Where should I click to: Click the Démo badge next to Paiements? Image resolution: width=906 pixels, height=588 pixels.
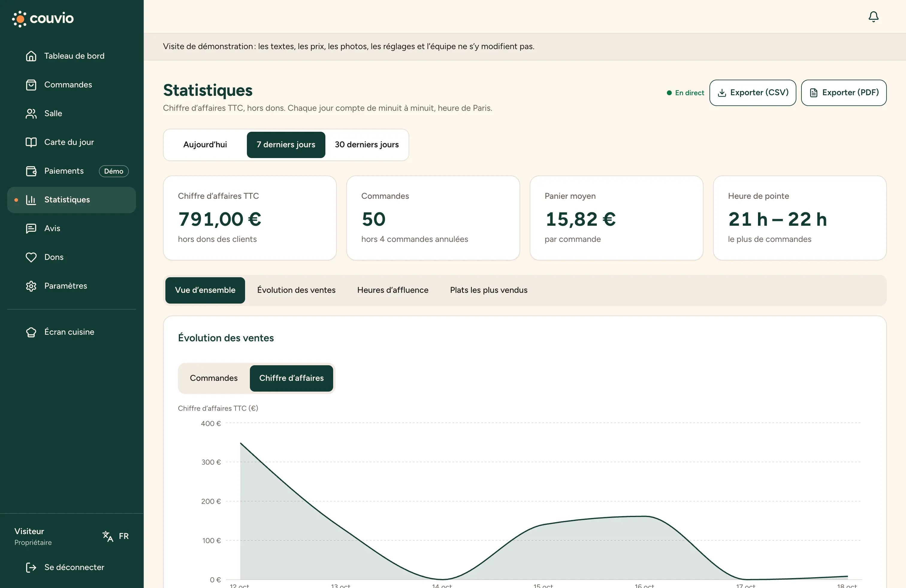click(x=114, y=171)
